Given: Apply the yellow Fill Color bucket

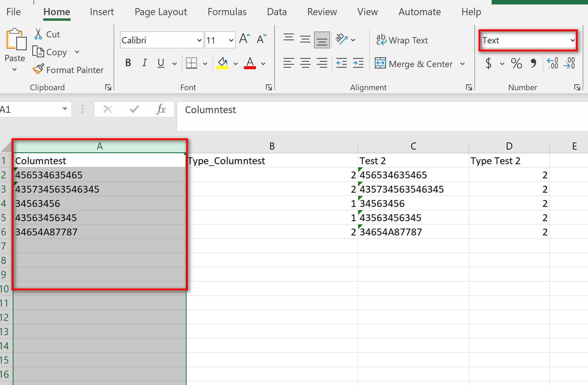Looking at the screenshot, I should pos(222,63).
